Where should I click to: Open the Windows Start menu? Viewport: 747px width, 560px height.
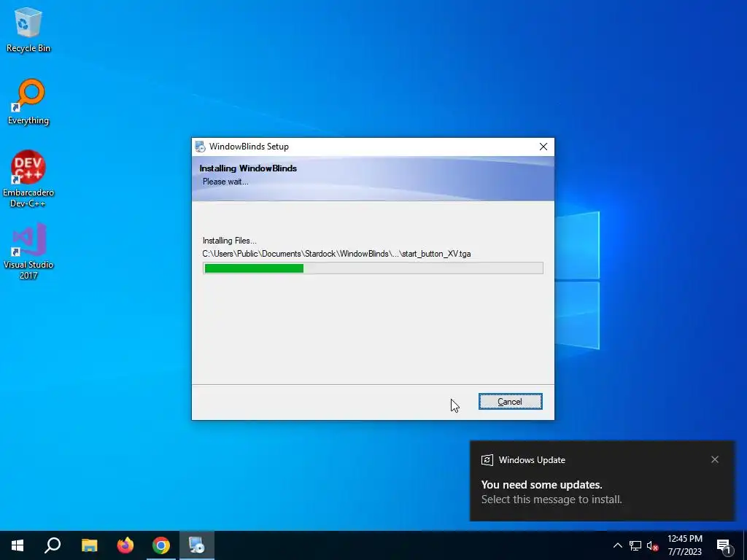tap(18, 545)
